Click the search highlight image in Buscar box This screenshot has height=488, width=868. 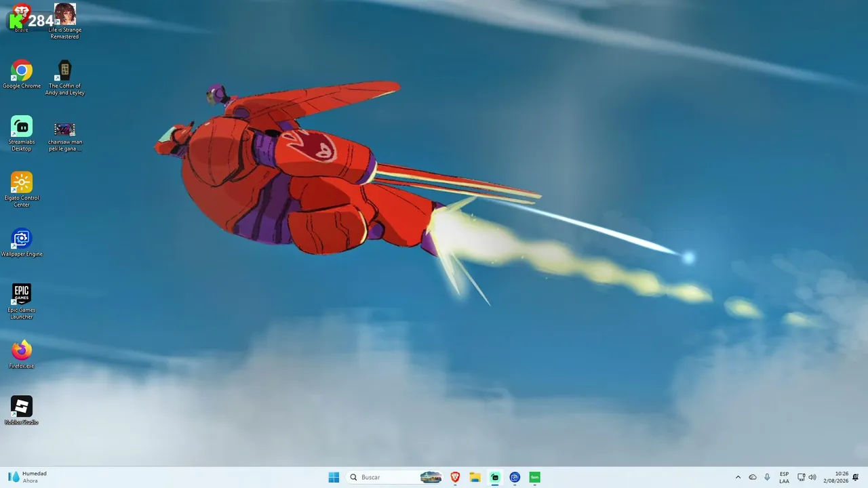point(431,477)
